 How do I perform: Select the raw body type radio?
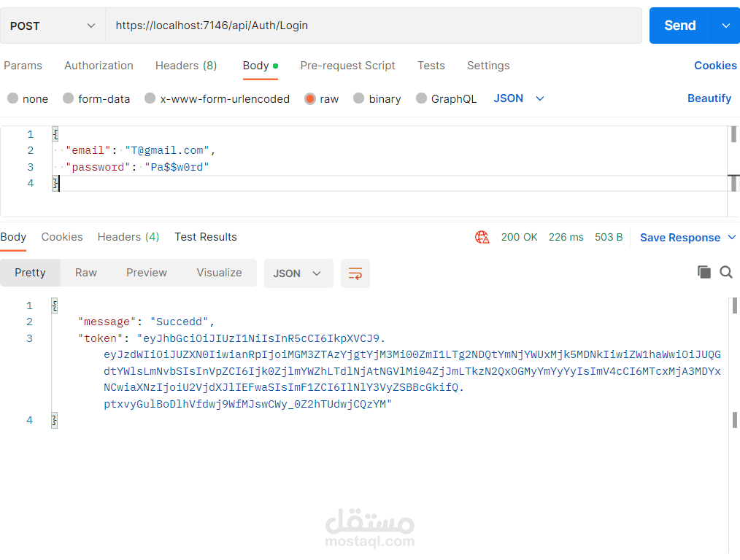pyautogui.click(x=309, y=98)
